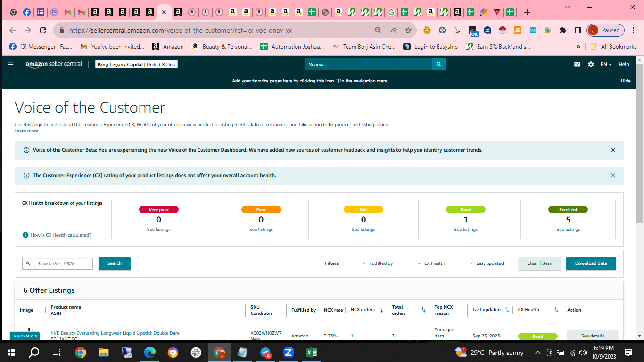
Task: Open the settings gear in Seller Central
Action: click(x=591, y=64)
